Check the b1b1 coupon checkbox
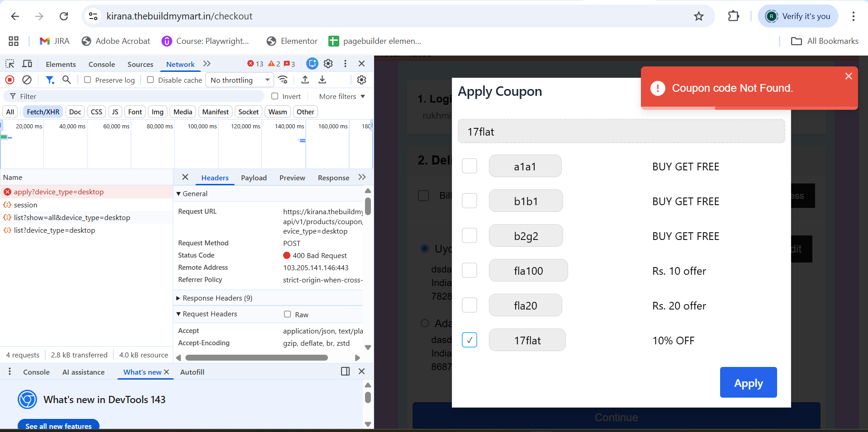 click(x=470, y=201)
